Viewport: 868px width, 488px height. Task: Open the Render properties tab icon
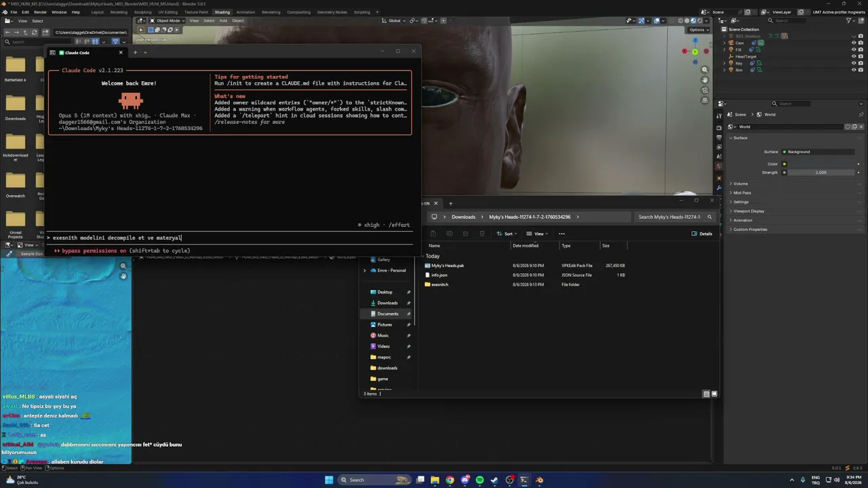pos(719,127)
